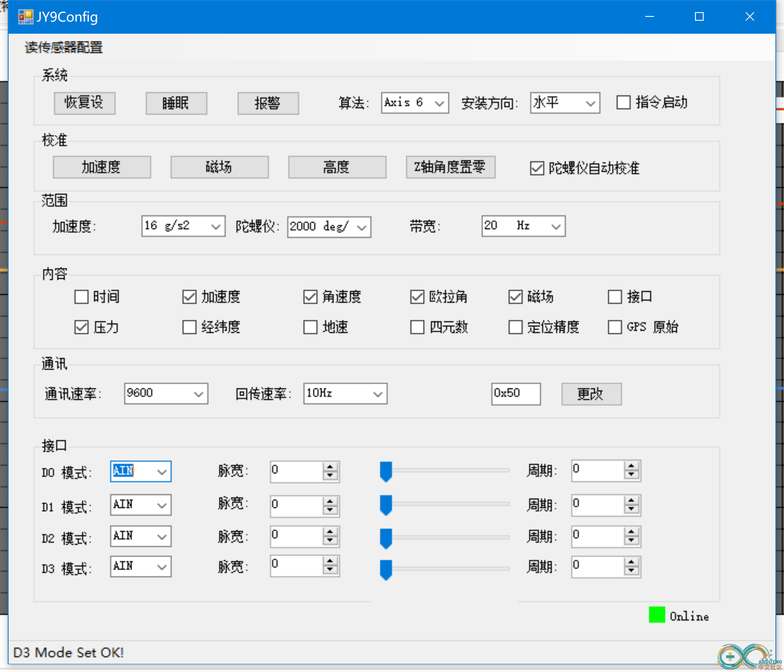Open the D0 模式 AIN dropdown

(141, 471)
